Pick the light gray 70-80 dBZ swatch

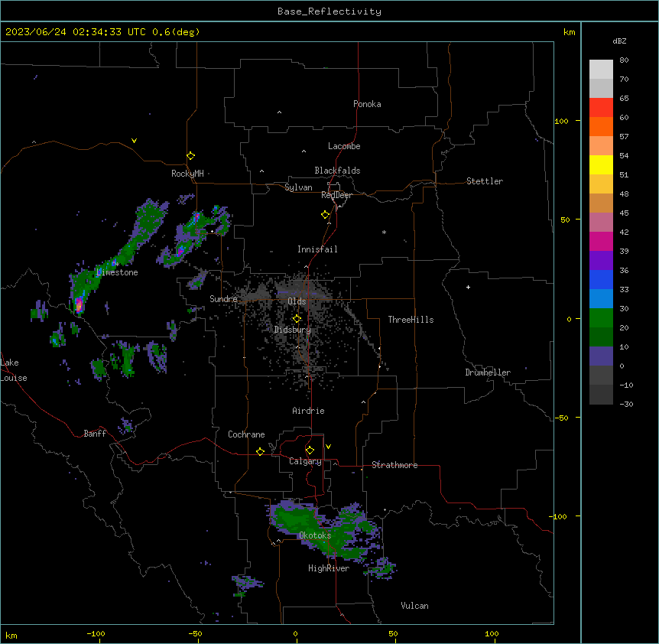point(601,70)
